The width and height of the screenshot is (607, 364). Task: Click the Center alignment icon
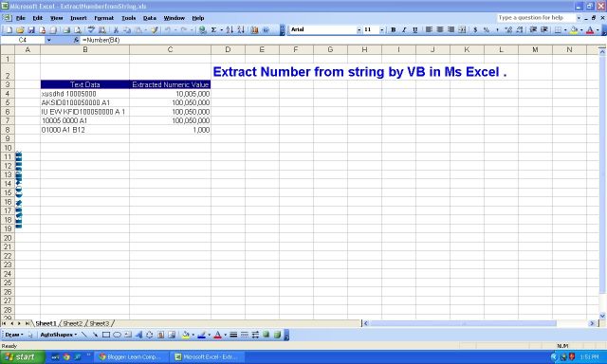tap(440, 29)
